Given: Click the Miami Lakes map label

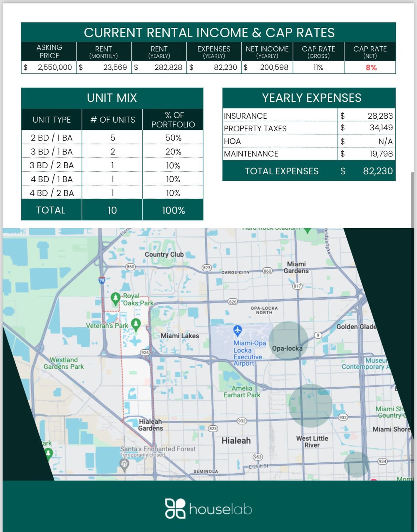Looking at the screenshot, I should (x=180, y=336).
